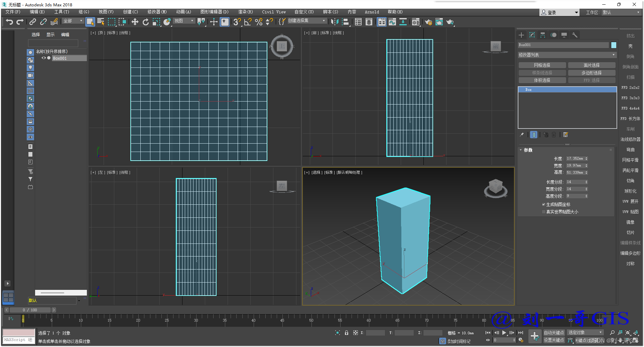
Task: Open the Utilities panel wrench icon
Action: (575, 35)
